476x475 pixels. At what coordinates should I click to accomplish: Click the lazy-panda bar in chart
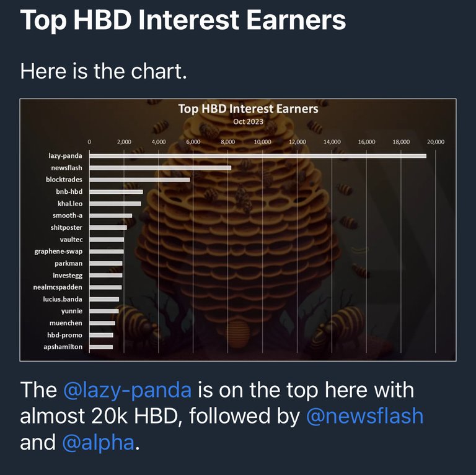258,156
